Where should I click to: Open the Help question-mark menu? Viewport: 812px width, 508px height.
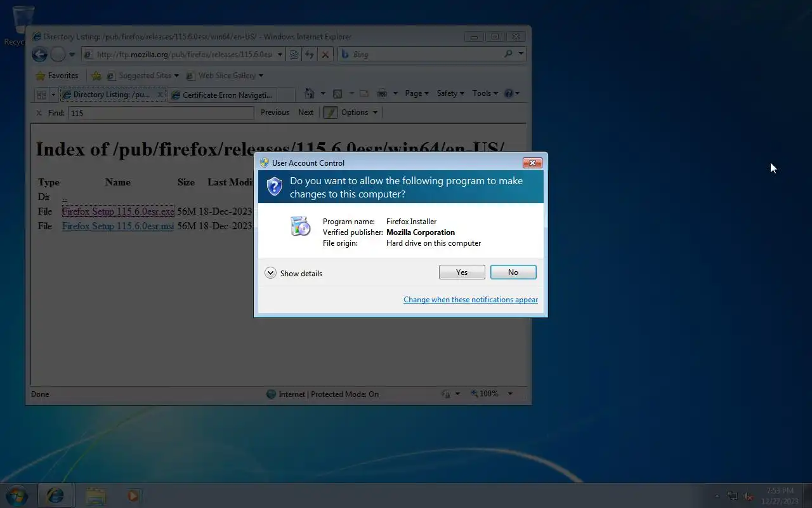(511, 93)
